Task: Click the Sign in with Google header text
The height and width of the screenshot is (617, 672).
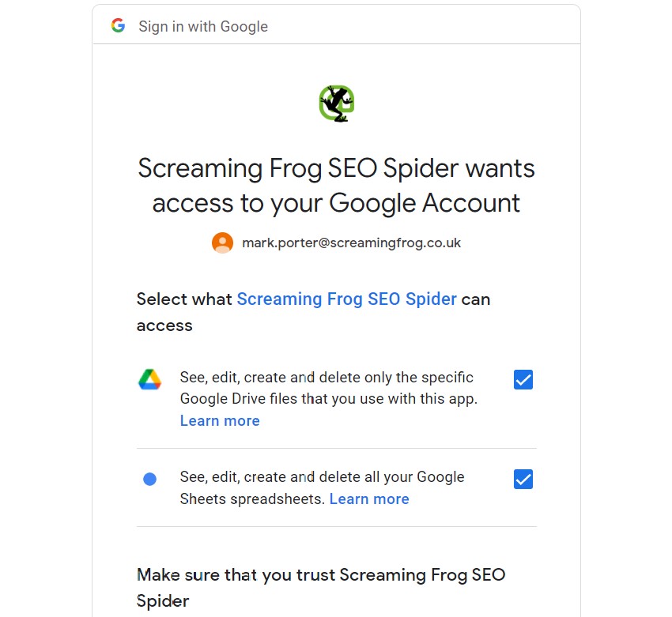Action: (x=203, y=26)
